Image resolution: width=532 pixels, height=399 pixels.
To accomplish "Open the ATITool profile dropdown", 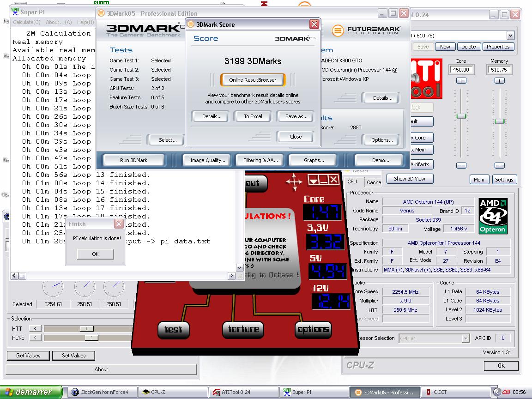I will coord(510,35).
